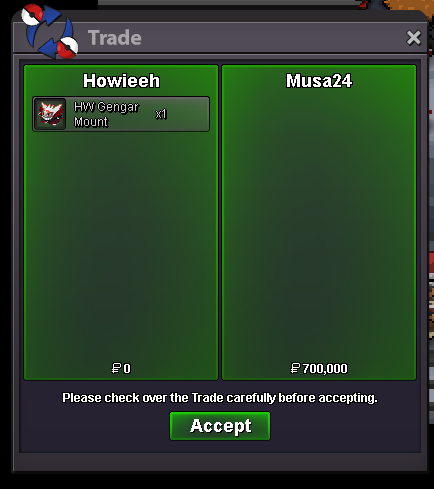
Task: Click Musa24's empty trade offer panel
Action: pyautogui.click(x=319, y=227)
